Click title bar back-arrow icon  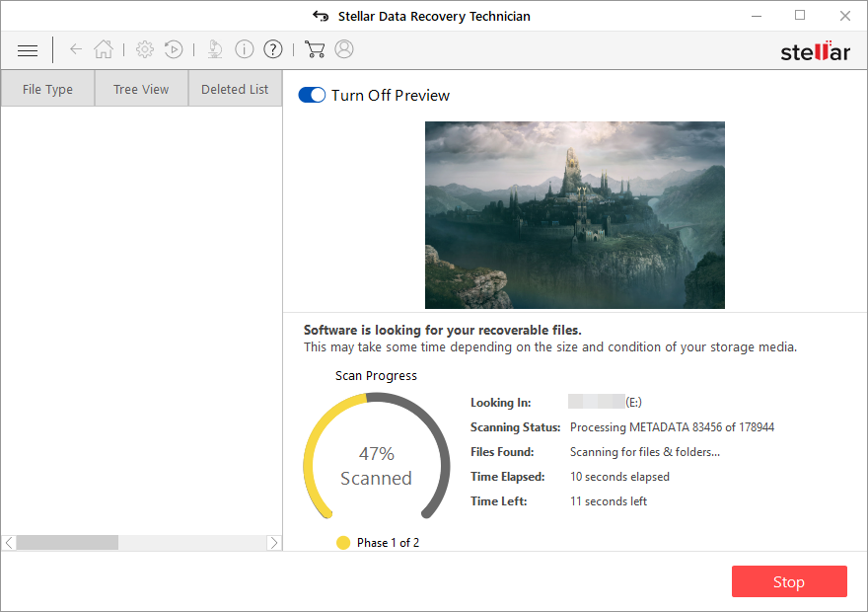click(x=321, y=16)
